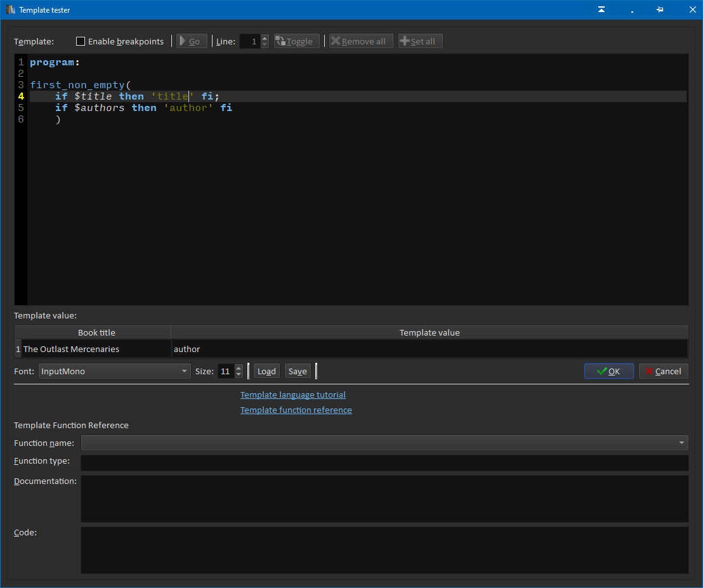Click the Save template button

click(298, 371)
